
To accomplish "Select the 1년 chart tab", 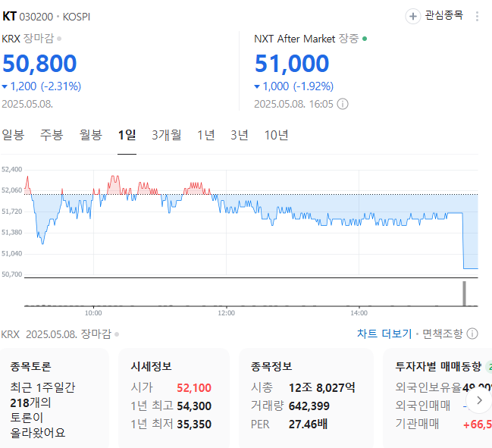I will click(x=206, y=135).
